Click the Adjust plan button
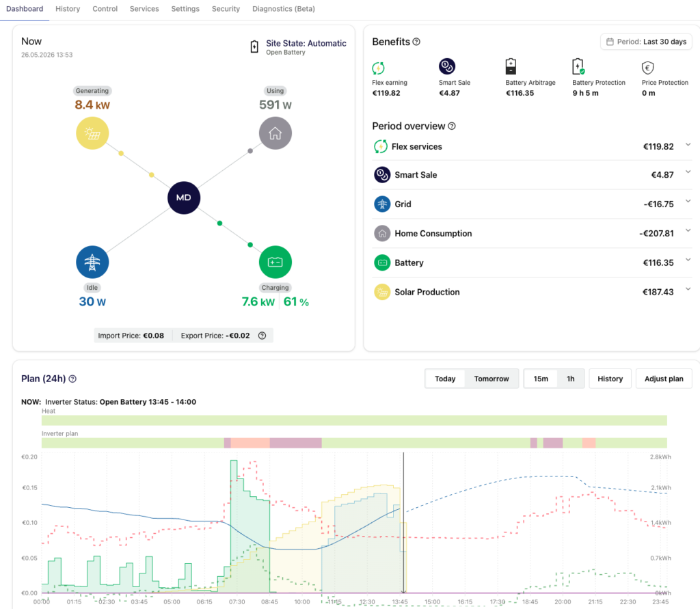This screenshot has height=609, width=700. coord(664,379)
